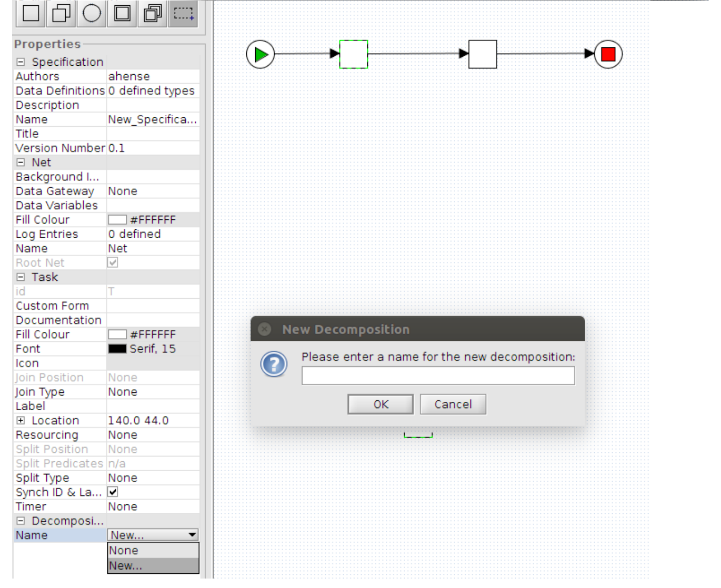The image size is (721, 588).
Task: Click the Custom Form property row
Action: click(x=107, y=306)
